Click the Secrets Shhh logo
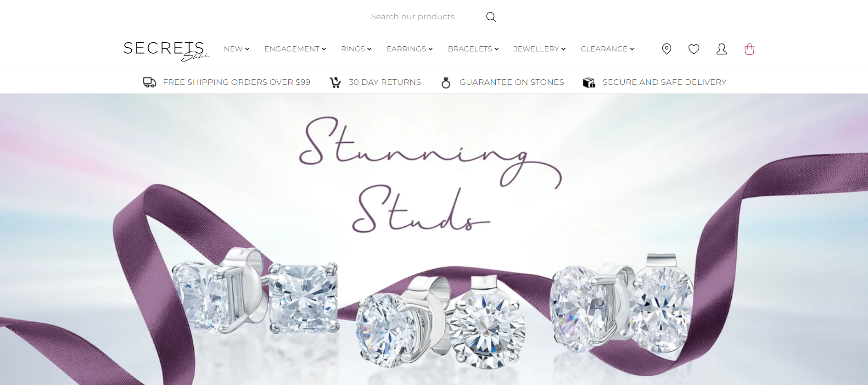868x385 pixels. point(167,51)
